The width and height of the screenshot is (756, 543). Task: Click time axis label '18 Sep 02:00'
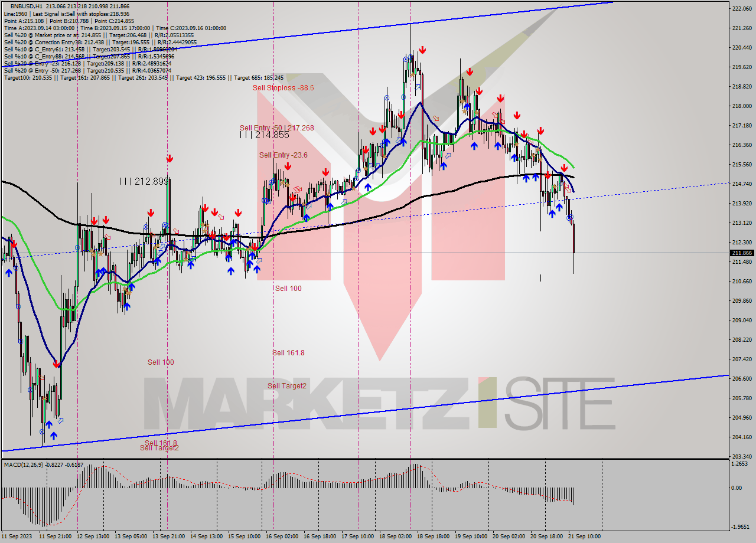coord(396,536)
